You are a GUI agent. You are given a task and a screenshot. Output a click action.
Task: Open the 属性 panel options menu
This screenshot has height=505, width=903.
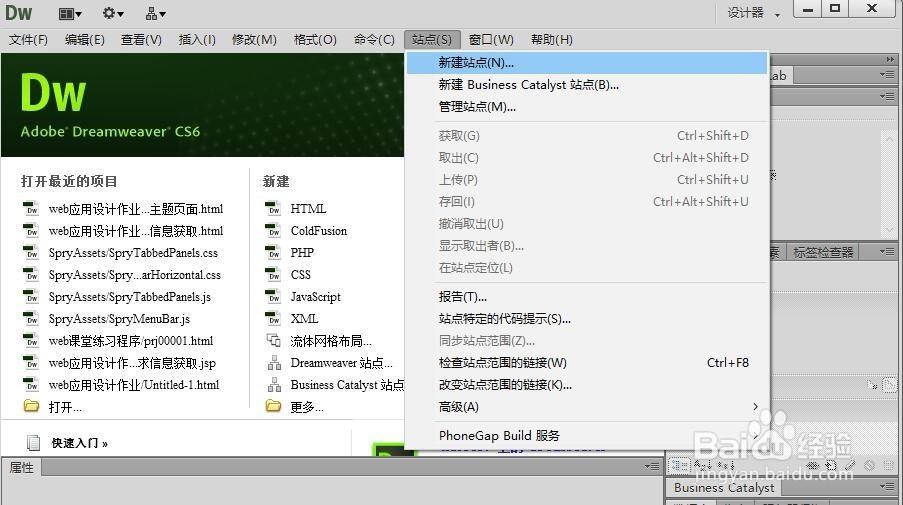click(652, 466)
